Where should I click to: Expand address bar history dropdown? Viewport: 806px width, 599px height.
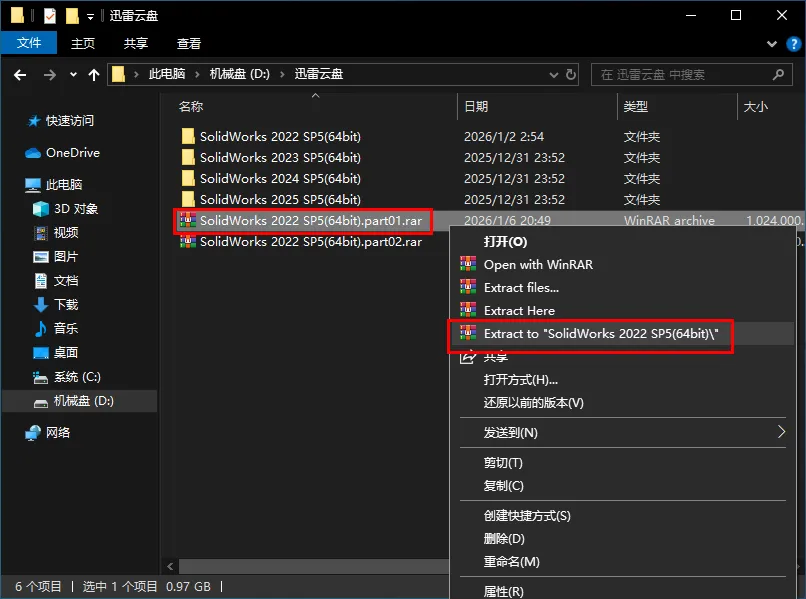click(554, 75)
